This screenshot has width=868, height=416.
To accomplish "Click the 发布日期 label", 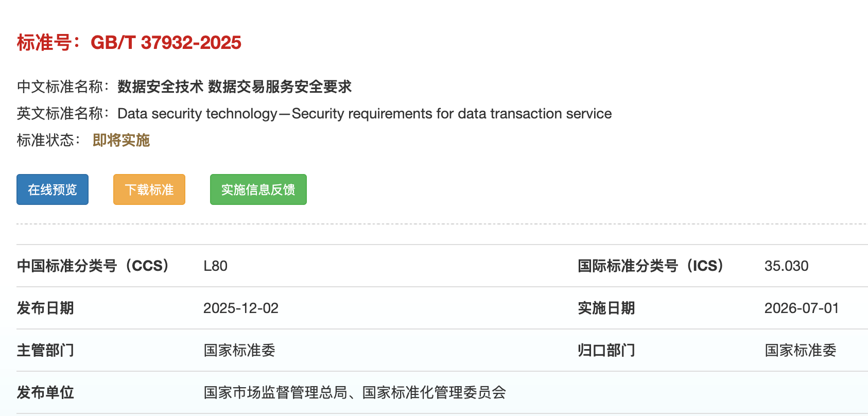I will pos(45,308).
